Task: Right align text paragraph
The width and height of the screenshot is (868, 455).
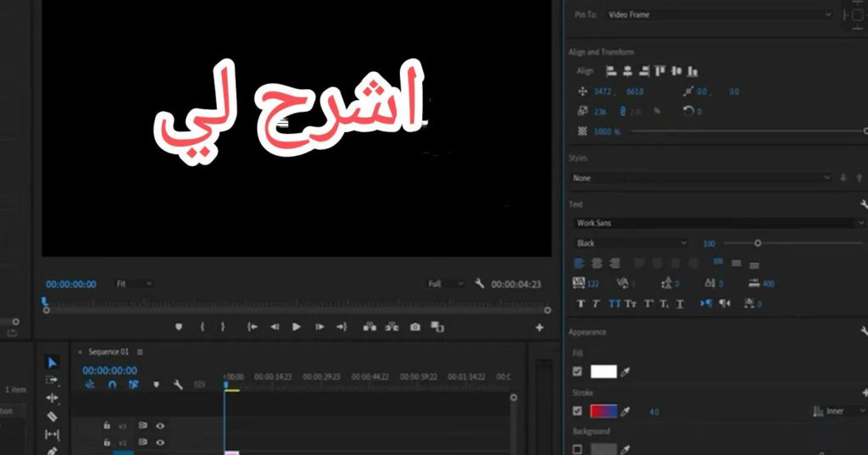Action: point(615,264)
